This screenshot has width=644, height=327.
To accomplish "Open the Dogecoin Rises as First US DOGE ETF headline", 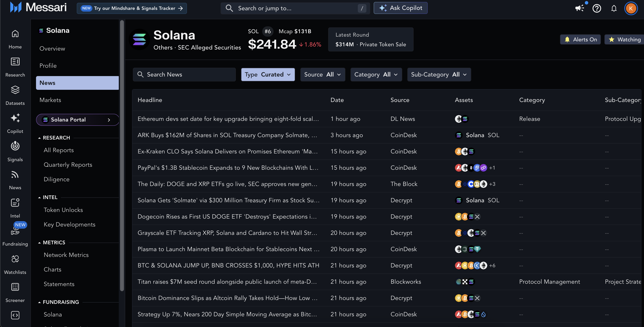I will tap(227, 217).
